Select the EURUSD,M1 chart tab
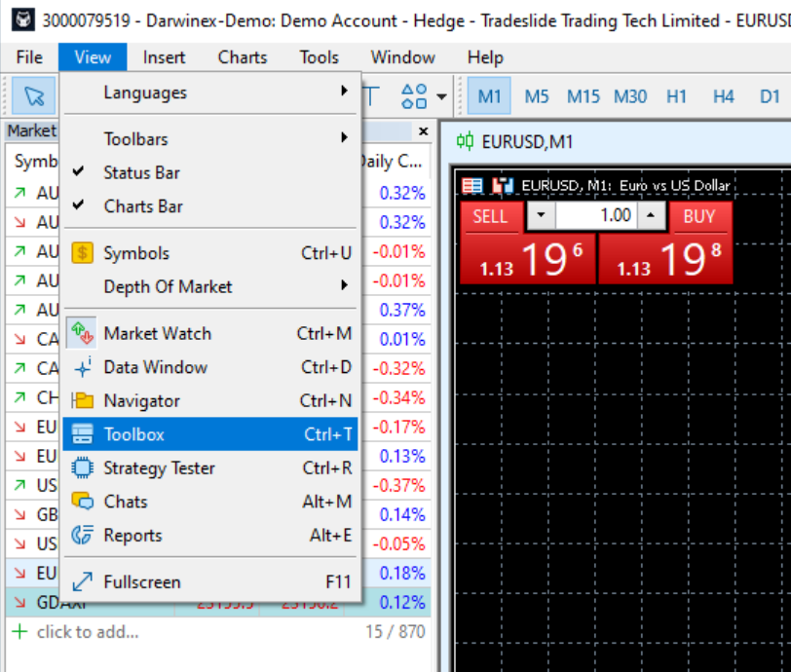Image resolution: width=791 pixels, height=672 pixels. point(527,142)
